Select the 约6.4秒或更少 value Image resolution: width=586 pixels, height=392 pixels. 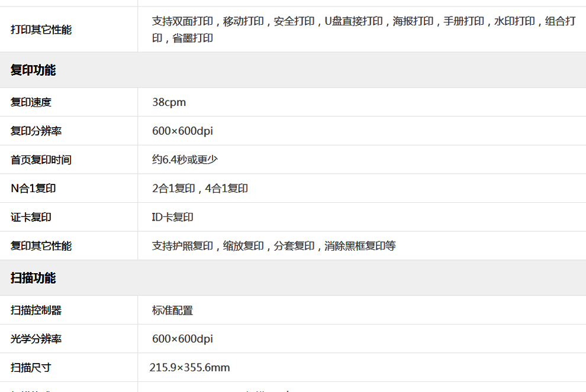[x=185, y=160]
